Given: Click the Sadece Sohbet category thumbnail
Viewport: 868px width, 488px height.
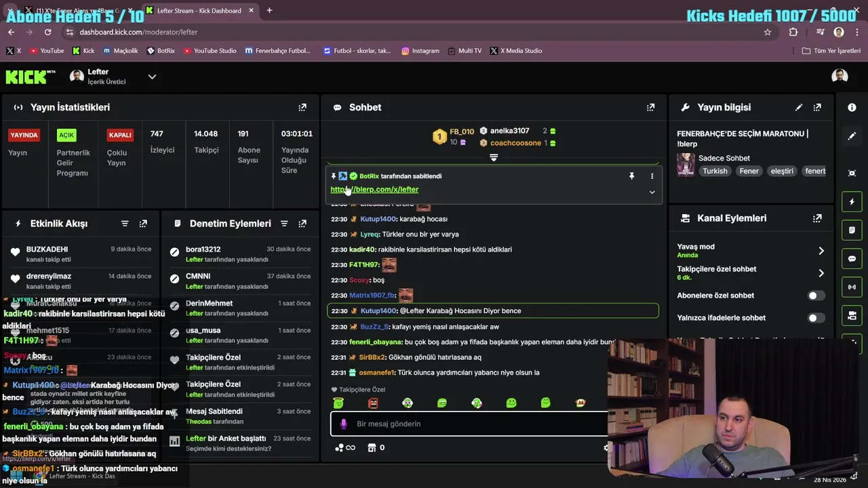Looking at the screenshot, I should pyautogui.click(x=686, y=165).
